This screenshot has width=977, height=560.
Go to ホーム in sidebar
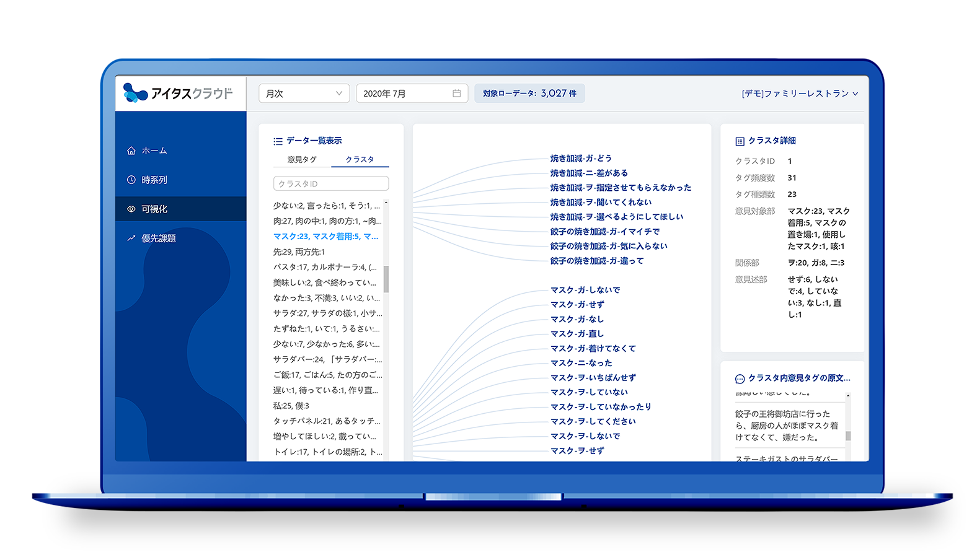(x=180, y=151)
